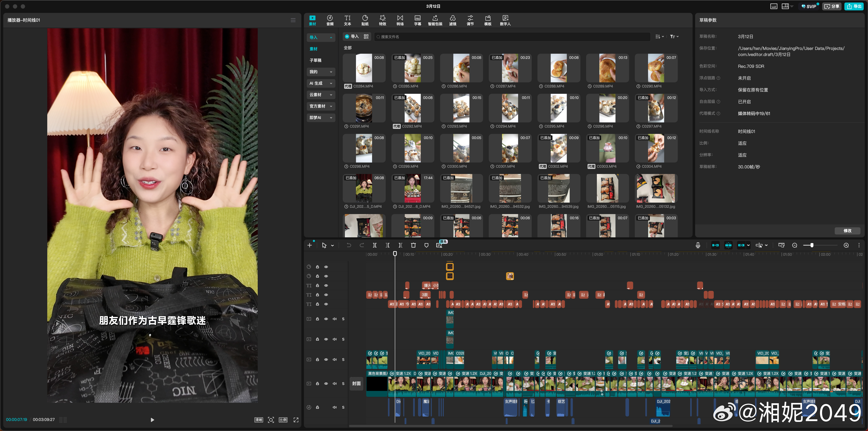The image size is (868, 431).
Task: Switch to the 音频 audio tab
Action: (330, 20)
